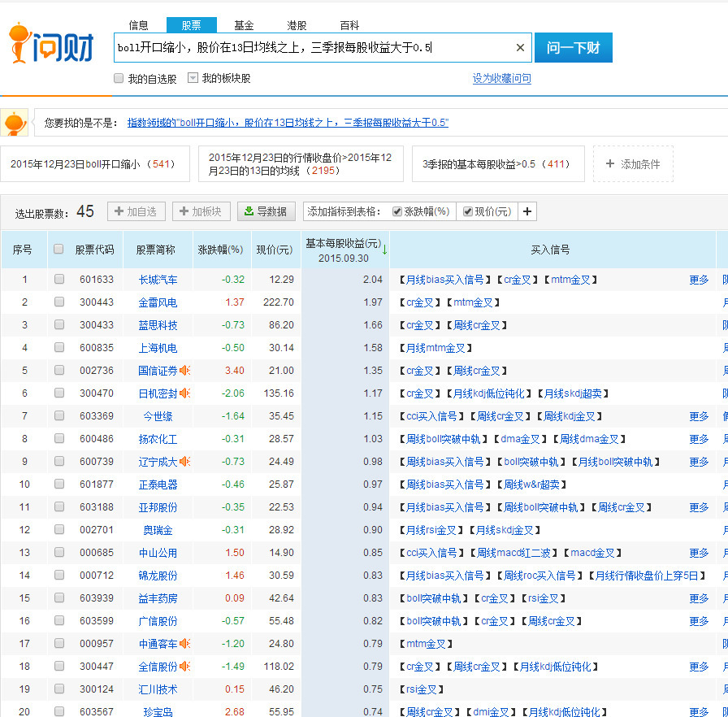Expand 更多 signals for 益丰药房

(x=699, y=598)
